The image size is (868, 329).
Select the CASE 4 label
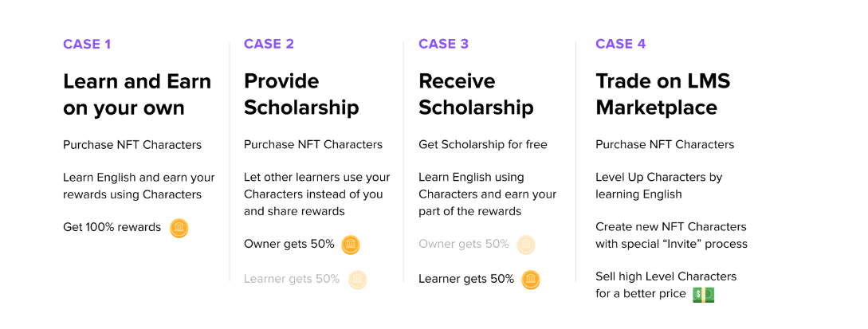click(x=620, y=44)
